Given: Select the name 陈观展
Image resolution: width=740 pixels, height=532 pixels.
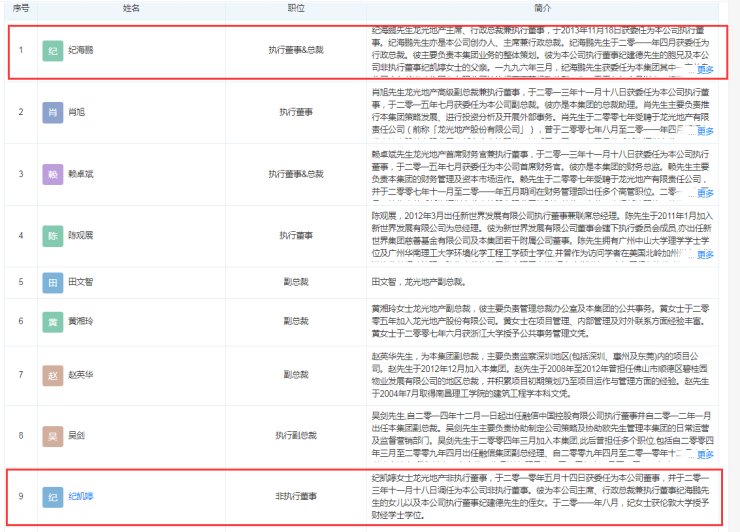Looking at the screenshot, I should pyautogui.click(x=81, y=235).
